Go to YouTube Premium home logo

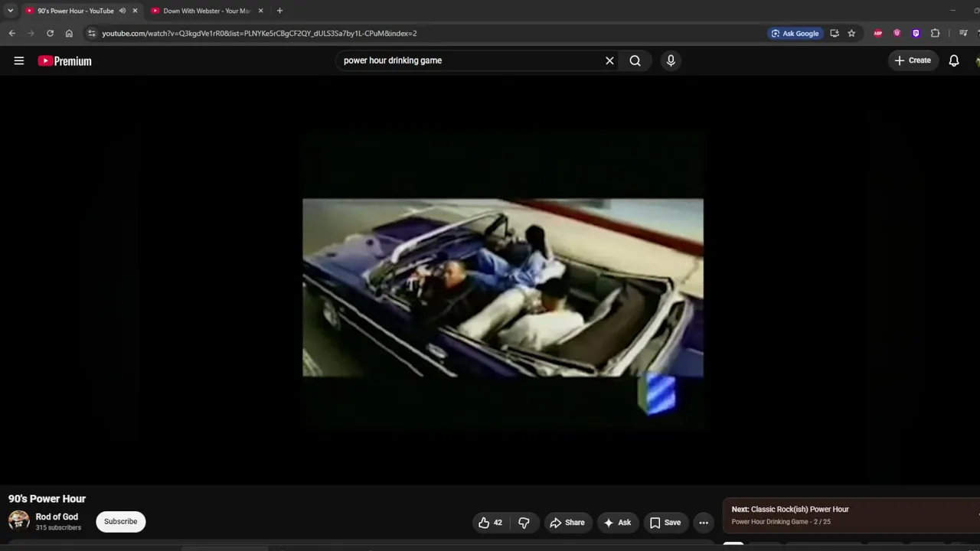(64, 61)
